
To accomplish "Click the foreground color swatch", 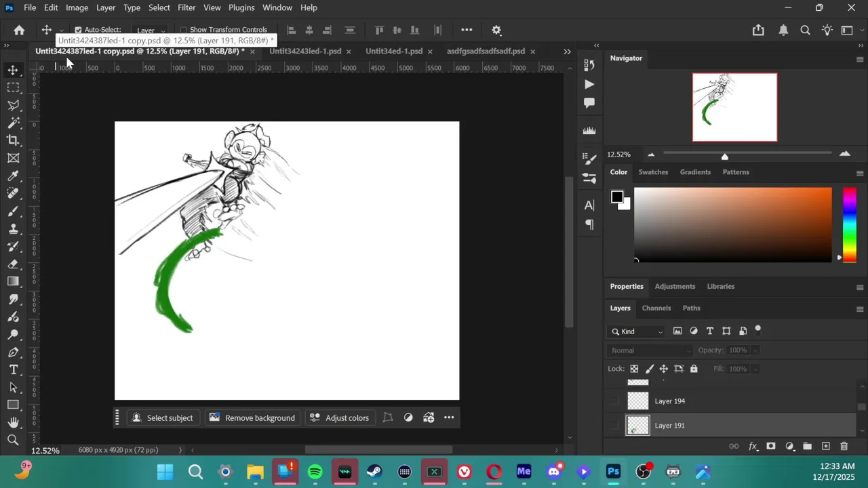I will (617, 197).
